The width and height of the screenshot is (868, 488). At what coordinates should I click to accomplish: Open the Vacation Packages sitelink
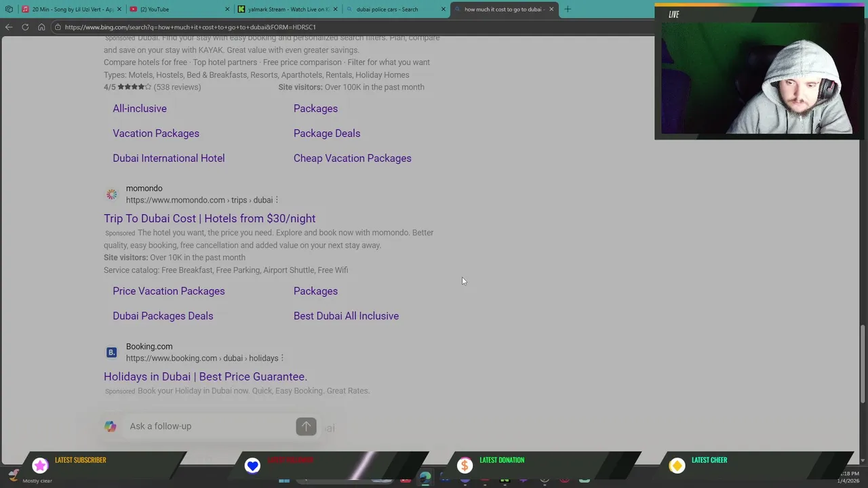coord(156,134)
